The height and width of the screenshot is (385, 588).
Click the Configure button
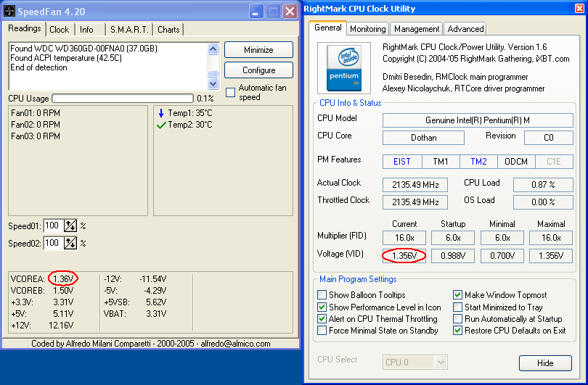coord(258,70)
